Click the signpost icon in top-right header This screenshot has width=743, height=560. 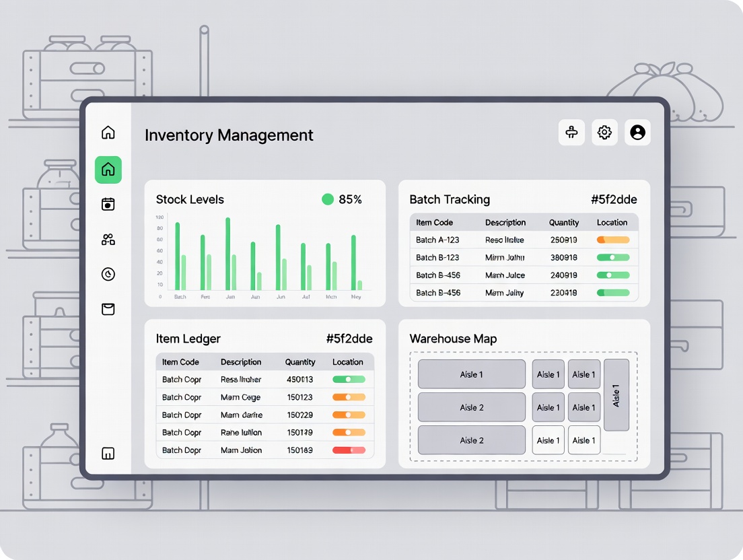[x=571, y=133]
